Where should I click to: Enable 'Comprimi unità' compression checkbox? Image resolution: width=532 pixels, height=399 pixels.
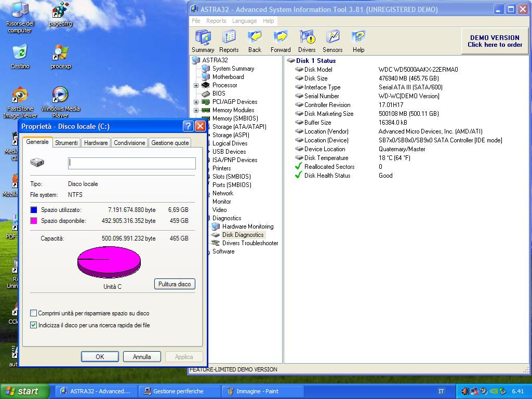click(34, 313)
